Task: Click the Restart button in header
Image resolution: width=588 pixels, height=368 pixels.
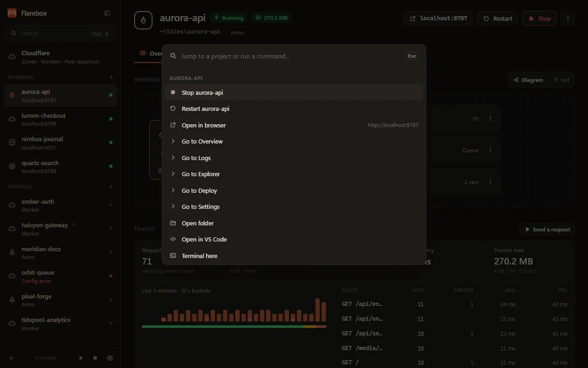Action: (x=498, y=18)
